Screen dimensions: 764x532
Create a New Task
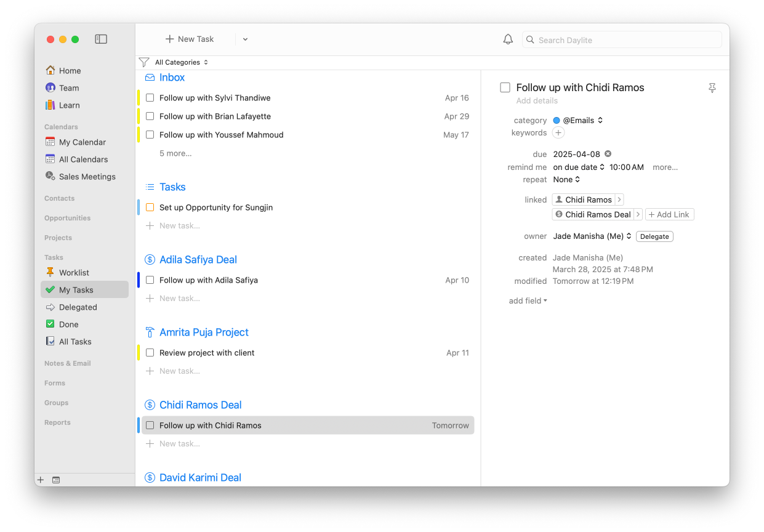pyautogui.click(x=190, y=39)
